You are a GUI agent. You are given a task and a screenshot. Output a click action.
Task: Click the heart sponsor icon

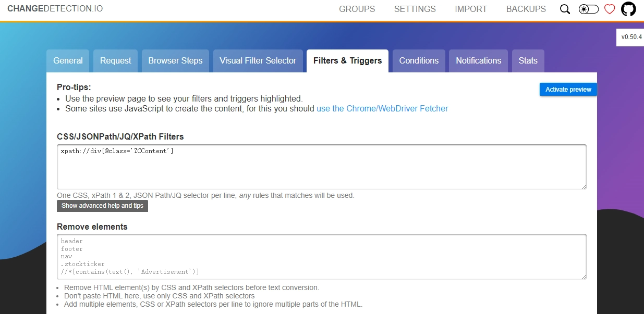pyautogui.click(x=610, y=9)
